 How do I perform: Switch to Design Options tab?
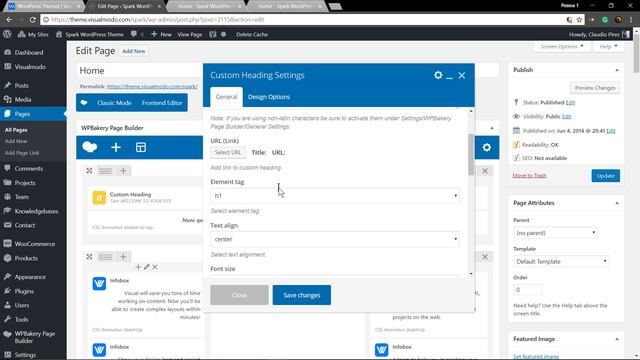pos(269,97)
